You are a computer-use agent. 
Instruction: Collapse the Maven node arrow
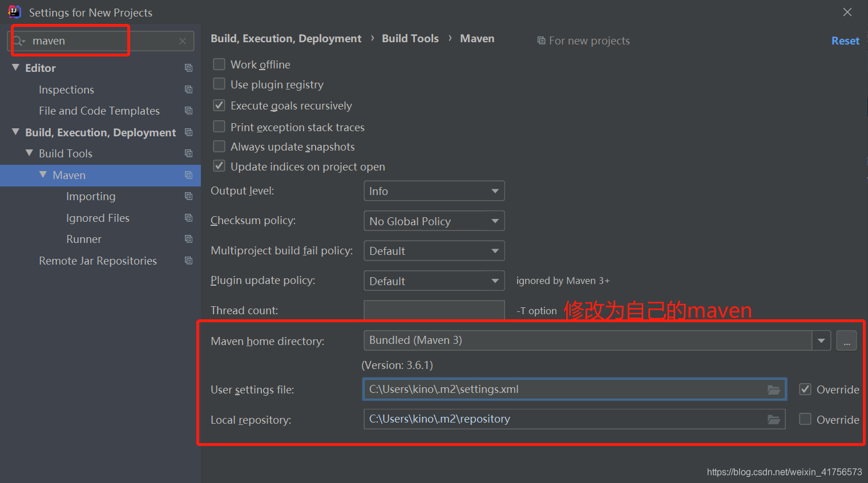click(43, 174)
